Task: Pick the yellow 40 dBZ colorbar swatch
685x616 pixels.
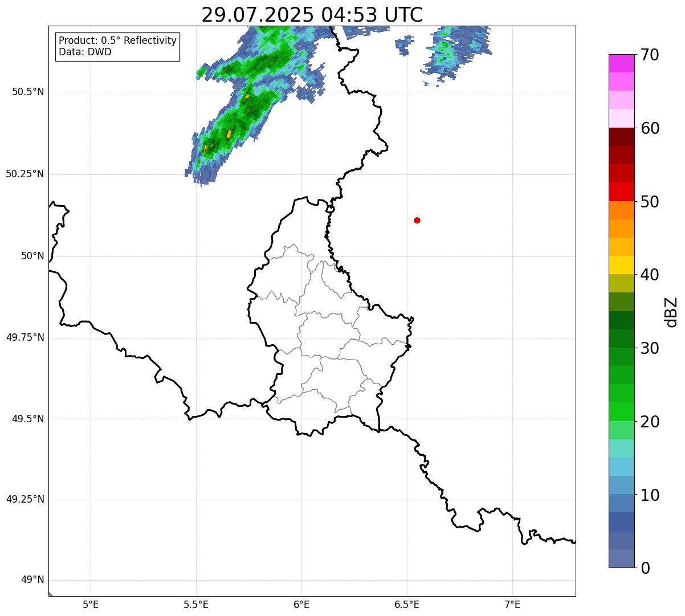Action: [x=621, y=265]
